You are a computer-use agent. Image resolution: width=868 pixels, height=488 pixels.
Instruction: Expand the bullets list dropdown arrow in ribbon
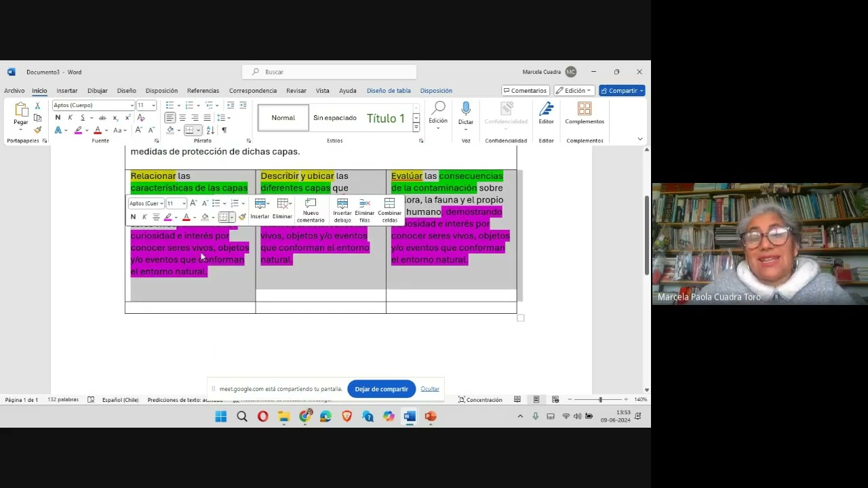[179, 106]
